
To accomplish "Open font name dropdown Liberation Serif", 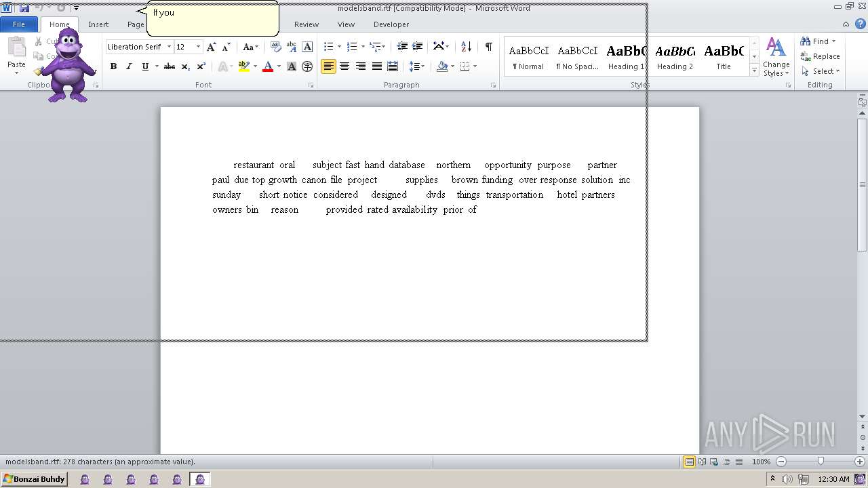I will pos(169,47).
